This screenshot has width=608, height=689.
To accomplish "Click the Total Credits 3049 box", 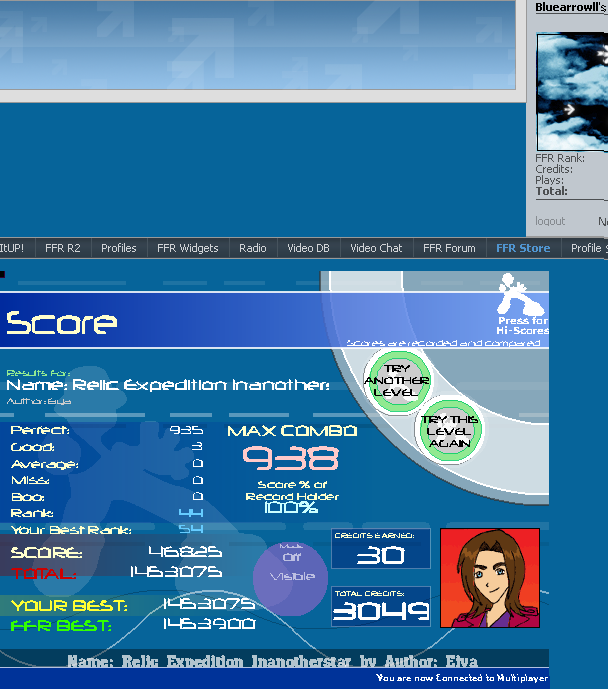I will click(381, 606).
